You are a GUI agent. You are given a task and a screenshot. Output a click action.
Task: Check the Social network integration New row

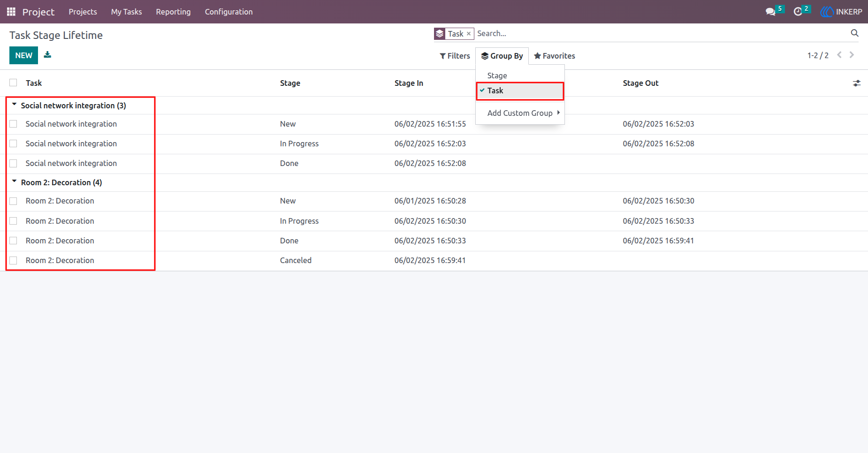13,124
